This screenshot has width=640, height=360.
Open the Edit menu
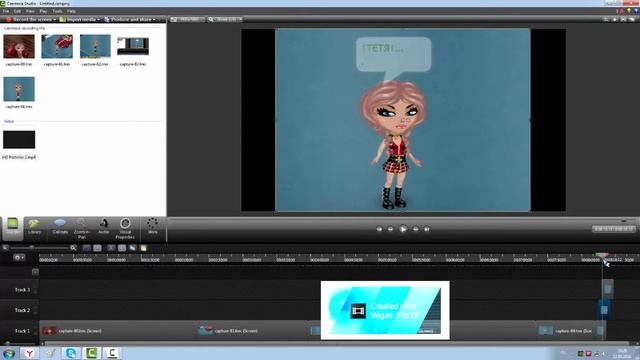click(x=18, y=11)
